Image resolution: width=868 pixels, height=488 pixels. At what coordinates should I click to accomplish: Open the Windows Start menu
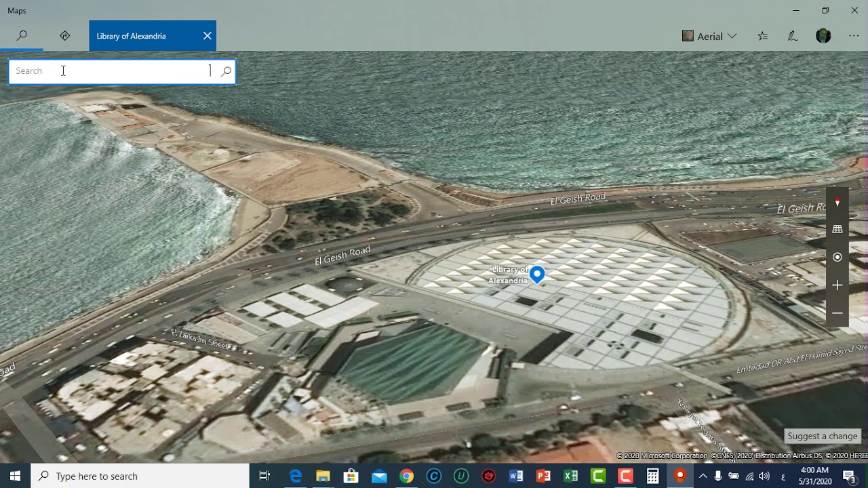coord(15,476)
